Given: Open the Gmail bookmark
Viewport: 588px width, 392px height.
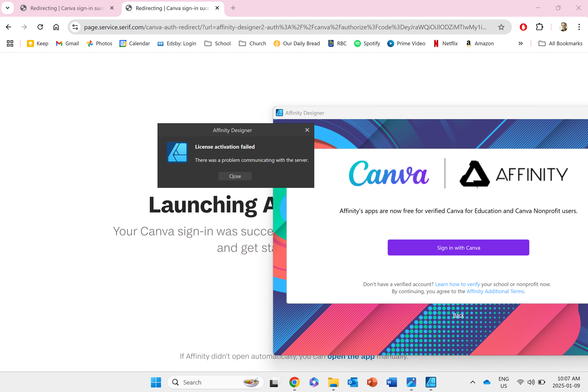Looking at the screenshot, I should [67, 43].
